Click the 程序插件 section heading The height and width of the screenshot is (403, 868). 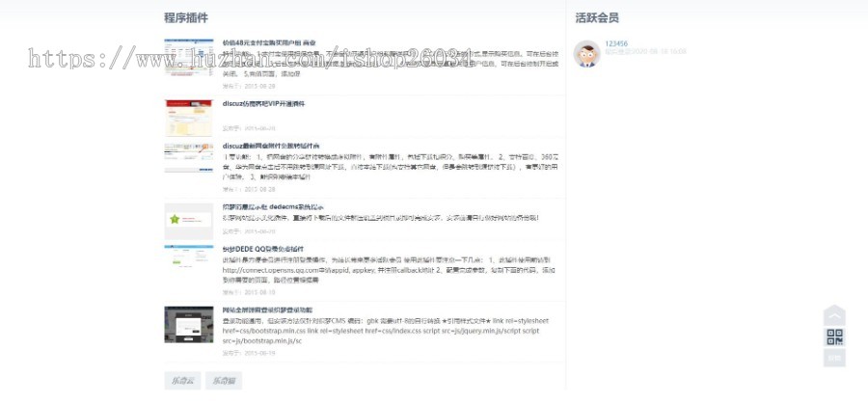pyautogui.click(x=186, y=17)
